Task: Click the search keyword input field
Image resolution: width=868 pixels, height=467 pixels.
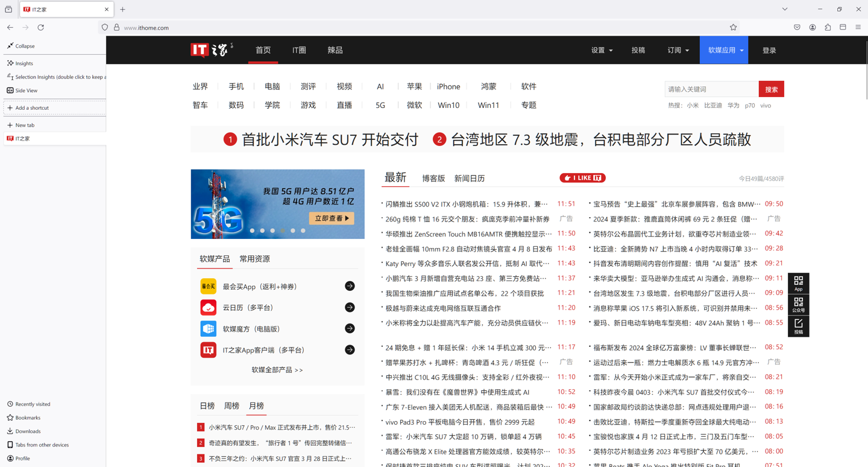Action: (711, 89)
